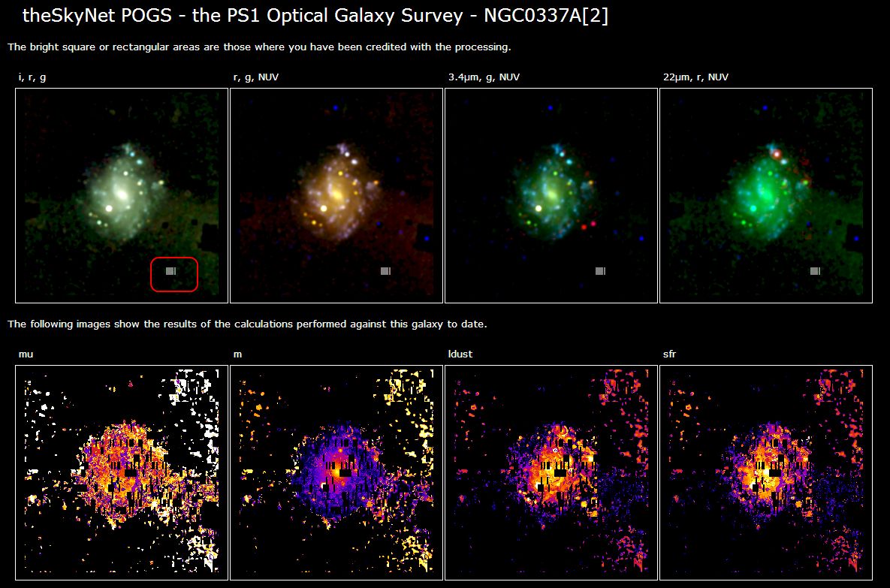Screen dimensions: 890x588
Task: Click gray credited square in r, g, NUV image
Action: (x=385, y=271)
